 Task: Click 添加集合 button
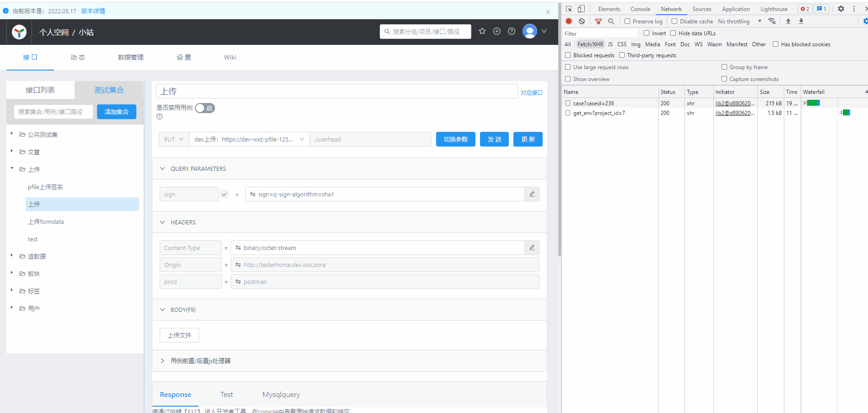[117, 112]
